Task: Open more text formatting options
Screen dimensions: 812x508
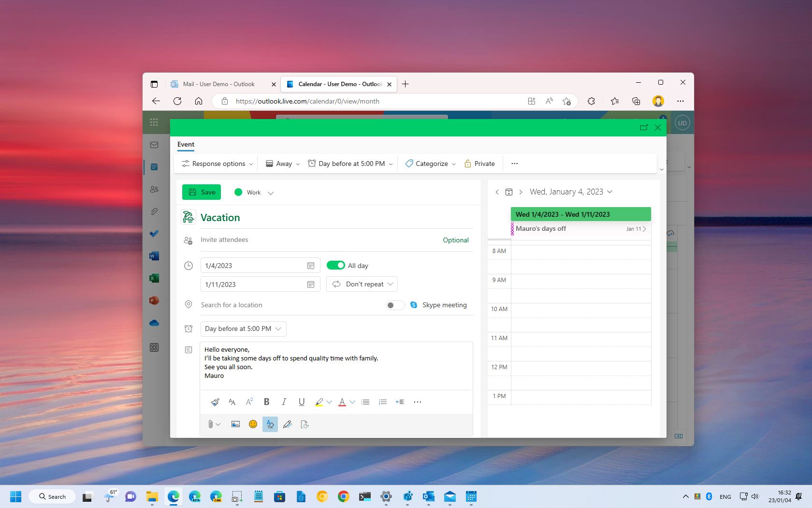Action: coord(418,402)
